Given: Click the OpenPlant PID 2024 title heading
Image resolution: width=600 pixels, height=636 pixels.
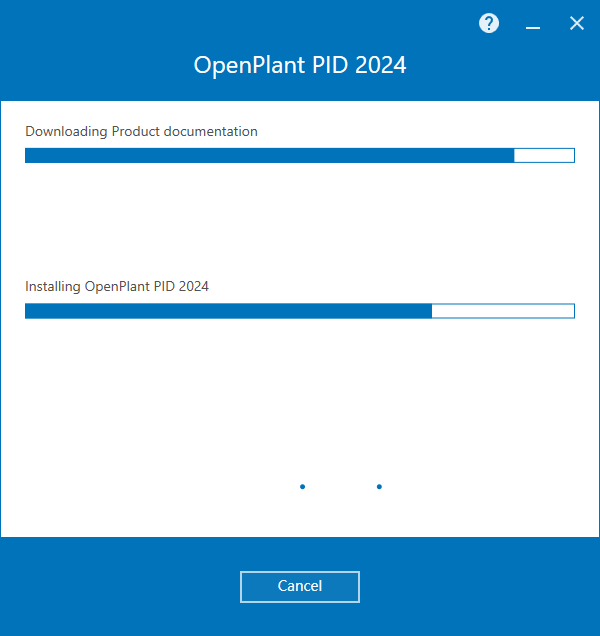Looking at the screenshot, I should coord(300,65).
